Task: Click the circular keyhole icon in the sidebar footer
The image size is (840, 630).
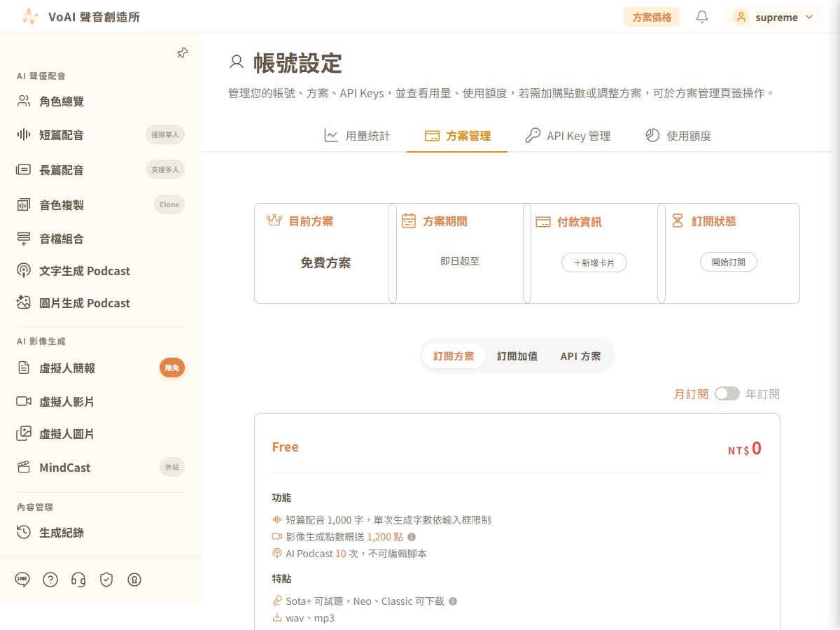Action: [x=134, y=579]
